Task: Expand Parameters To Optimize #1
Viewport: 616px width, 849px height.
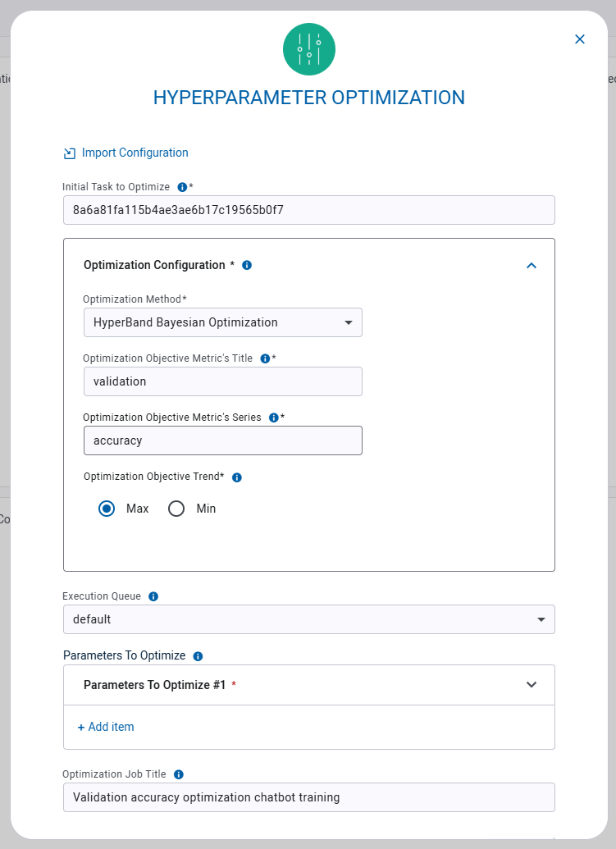Action: coord(532,684)
